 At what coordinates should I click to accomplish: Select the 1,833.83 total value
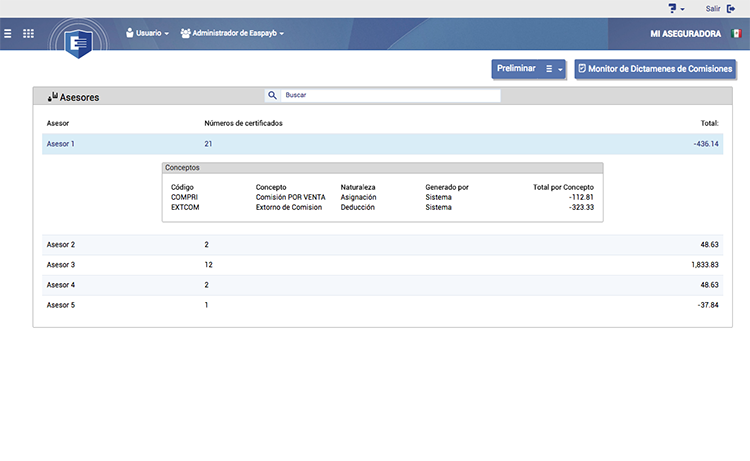(x=705, y=264)
